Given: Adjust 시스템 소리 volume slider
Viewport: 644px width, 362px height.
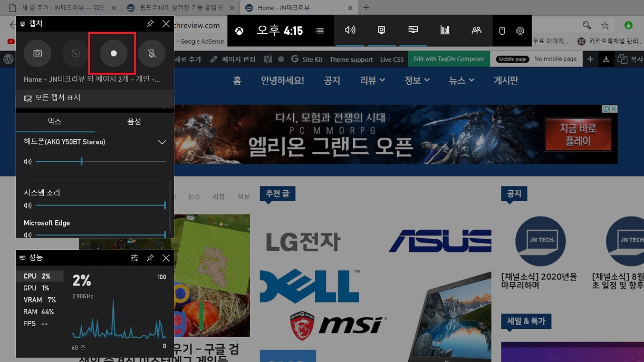Looking at the screenshot, I should coord(101,206).
